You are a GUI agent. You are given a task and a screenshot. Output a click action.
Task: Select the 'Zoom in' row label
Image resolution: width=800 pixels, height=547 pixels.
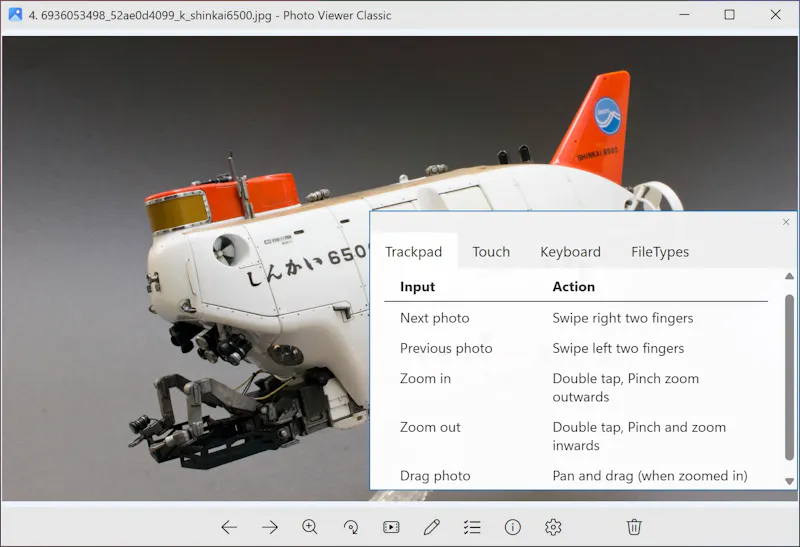[x=426, y=379]
